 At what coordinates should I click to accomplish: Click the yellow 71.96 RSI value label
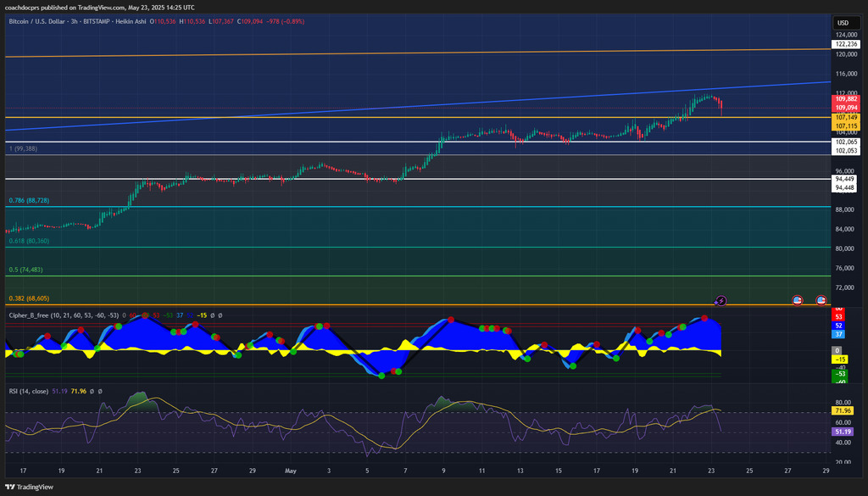844,410
